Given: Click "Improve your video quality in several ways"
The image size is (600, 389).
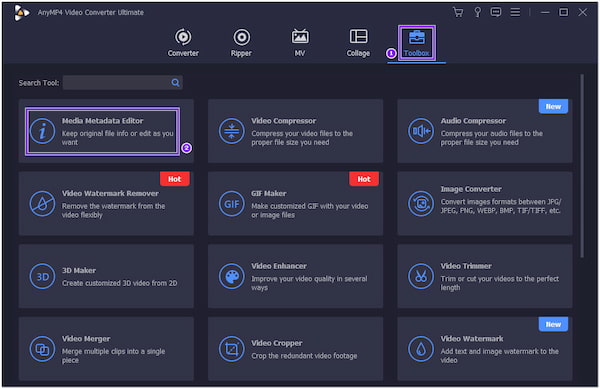Looking at the screenshot, I should tap(309, 283).
